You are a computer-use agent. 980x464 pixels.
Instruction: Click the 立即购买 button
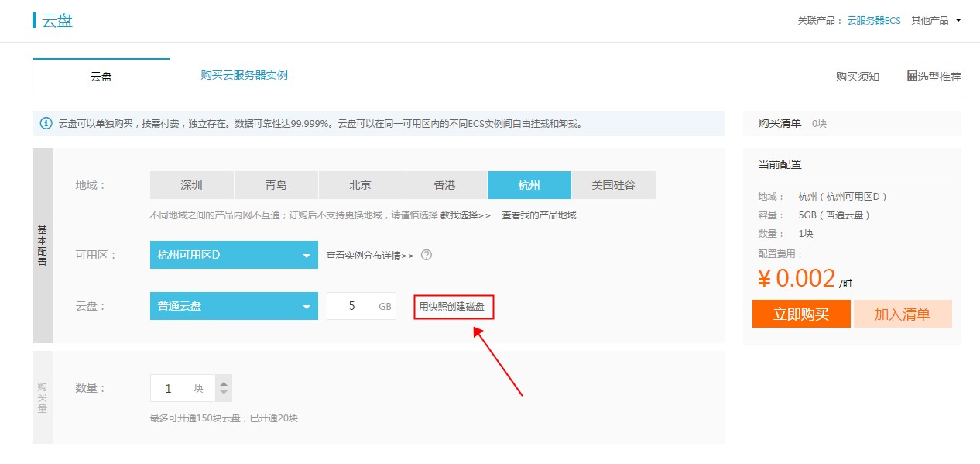801,314
